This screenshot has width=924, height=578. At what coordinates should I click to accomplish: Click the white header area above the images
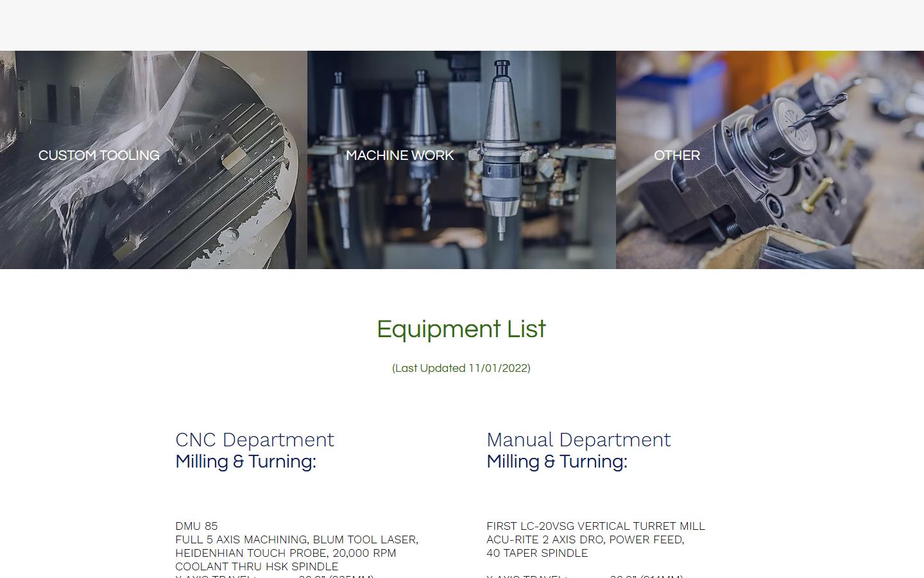click(x=461, y=26)
